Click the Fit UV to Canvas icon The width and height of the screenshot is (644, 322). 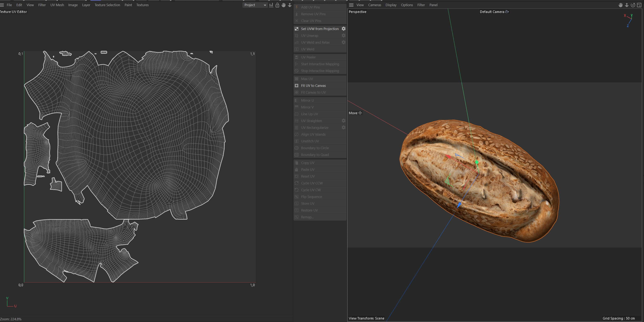(296, 86)
